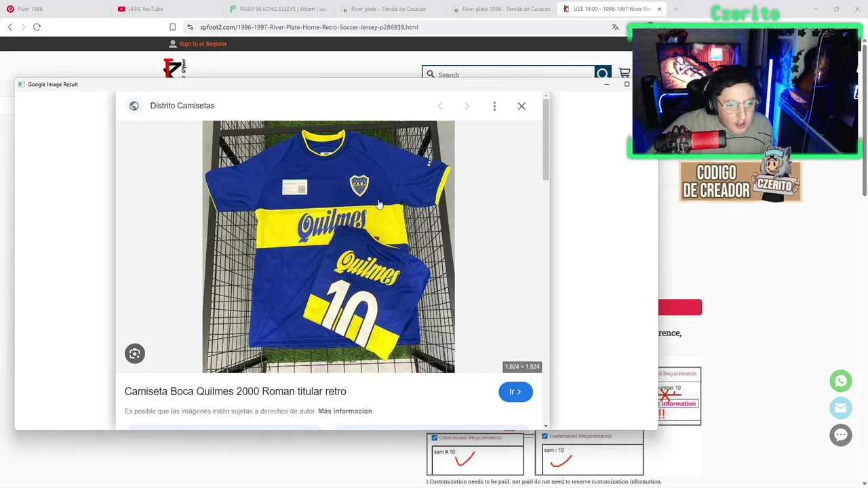
Task: Show next image with right chevron
Action: (x=467, y=106)
